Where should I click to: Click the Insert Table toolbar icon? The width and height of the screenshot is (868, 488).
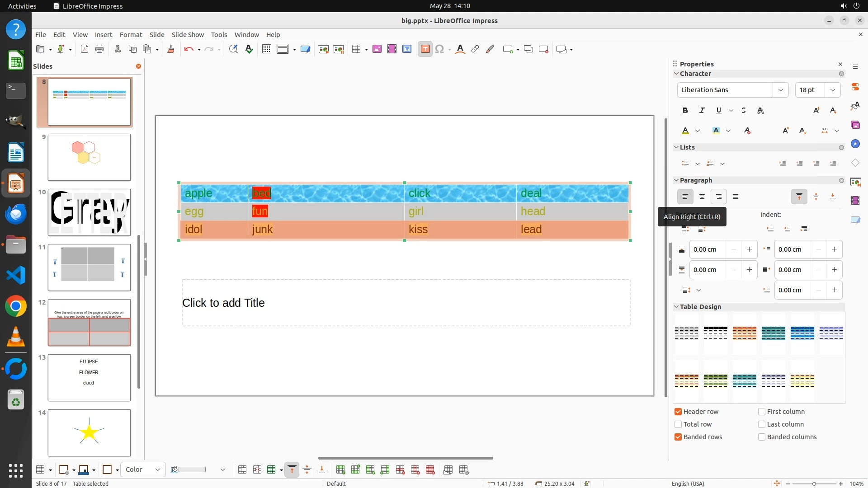pos(356,49)
